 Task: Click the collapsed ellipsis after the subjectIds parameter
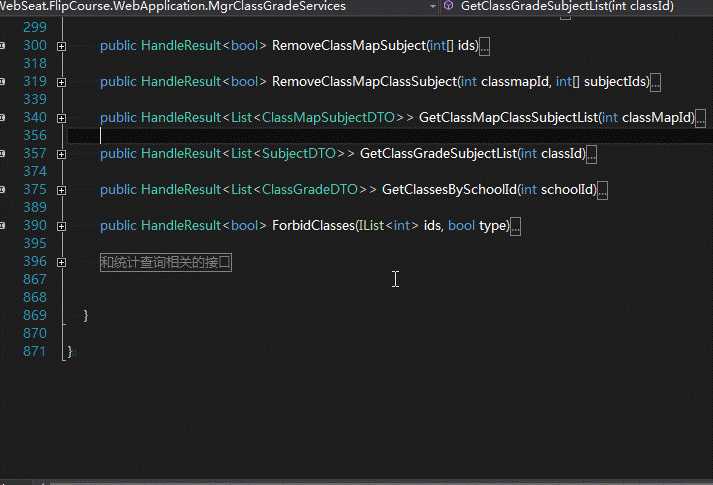(655, 82)
